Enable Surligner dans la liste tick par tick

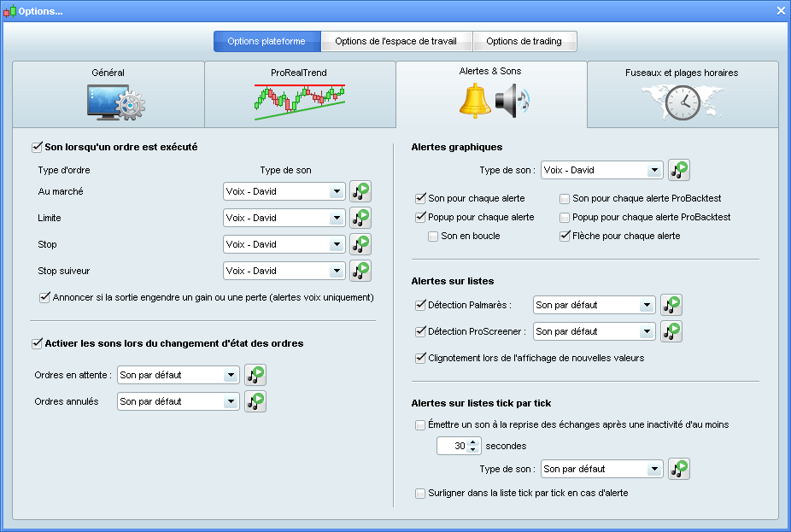[x=419, y=493]
